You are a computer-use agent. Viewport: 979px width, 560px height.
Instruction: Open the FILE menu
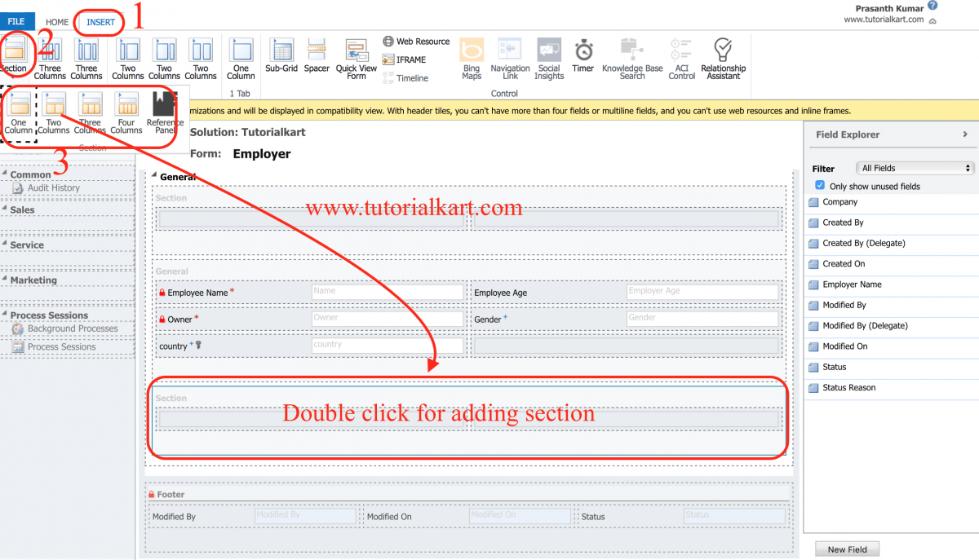pyautogui.click(x=16, y=22)
